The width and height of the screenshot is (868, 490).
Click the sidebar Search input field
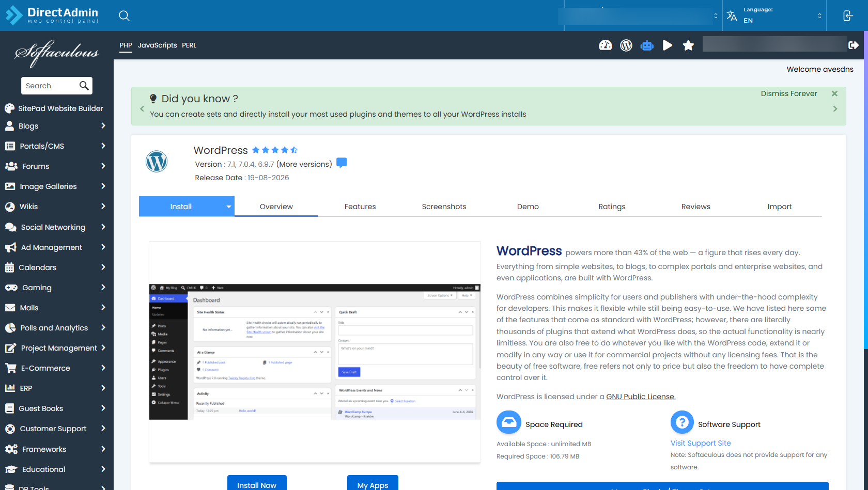(x=51, y=86)
